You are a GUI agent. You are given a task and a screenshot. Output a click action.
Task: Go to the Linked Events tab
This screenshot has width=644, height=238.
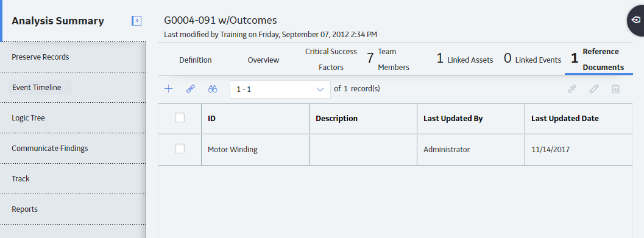coord(533,60)
